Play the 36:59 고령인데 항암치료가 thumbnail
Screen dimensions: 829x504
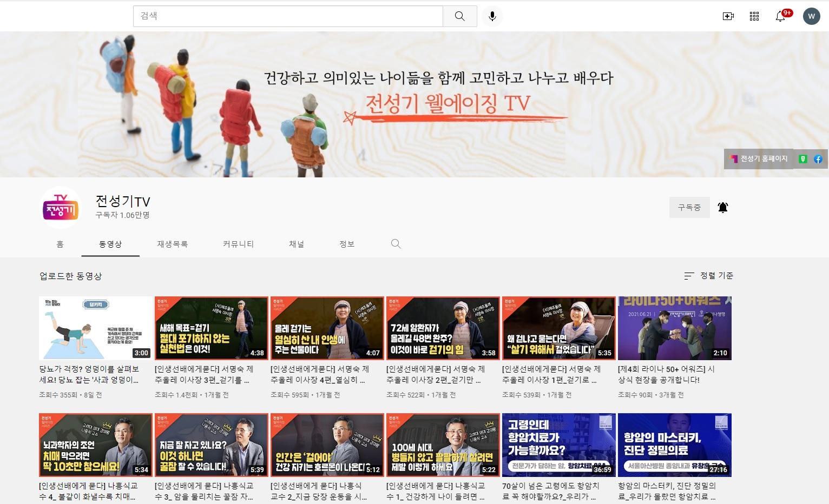point(559,445)
